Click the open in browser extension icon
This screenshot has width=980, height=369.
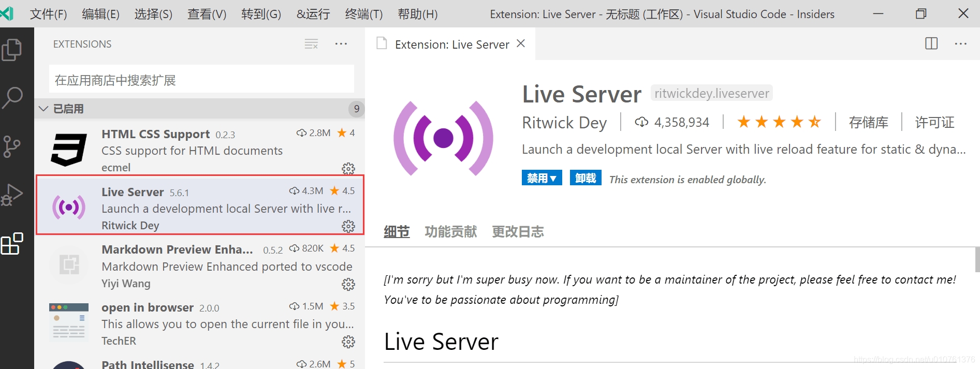tap(69, 322)
